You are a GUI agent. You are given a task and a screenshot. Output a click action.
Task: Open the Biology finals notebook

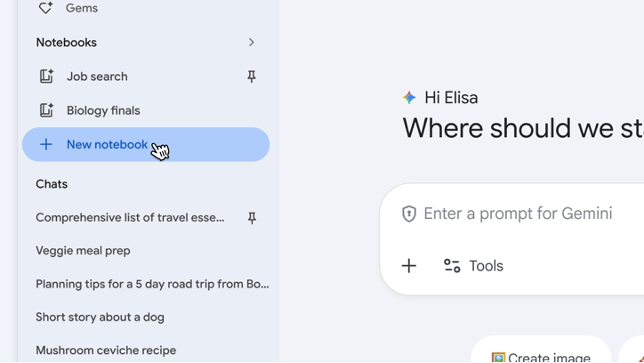[103, 110]
